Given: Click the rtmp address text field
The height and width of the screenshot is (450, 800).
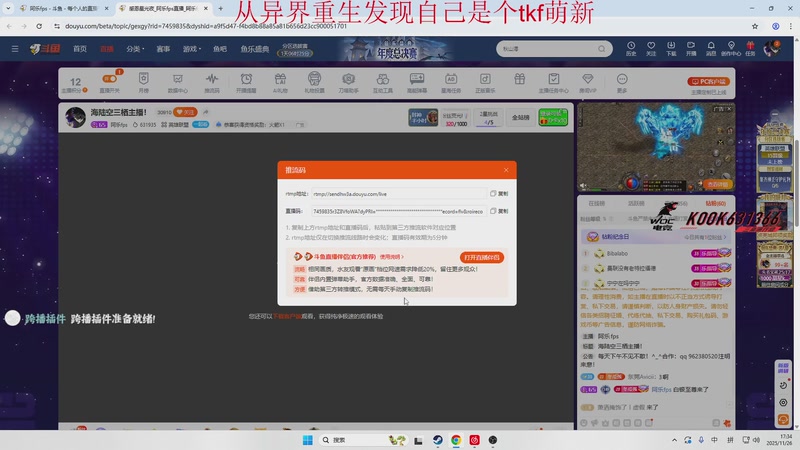Looking at the screenshot, I should (x=398, y=194).
